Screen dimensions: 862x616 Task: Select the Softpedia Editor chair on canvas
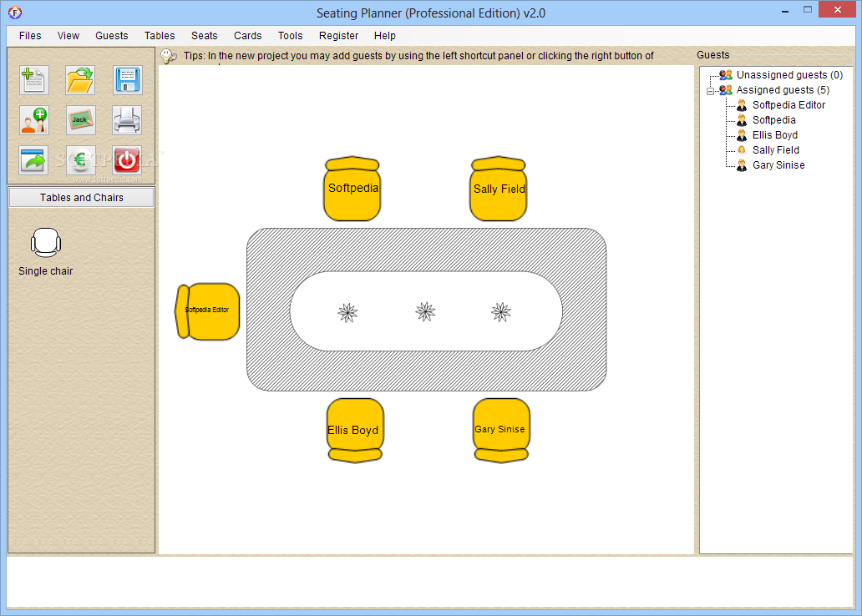pos(207,311)
